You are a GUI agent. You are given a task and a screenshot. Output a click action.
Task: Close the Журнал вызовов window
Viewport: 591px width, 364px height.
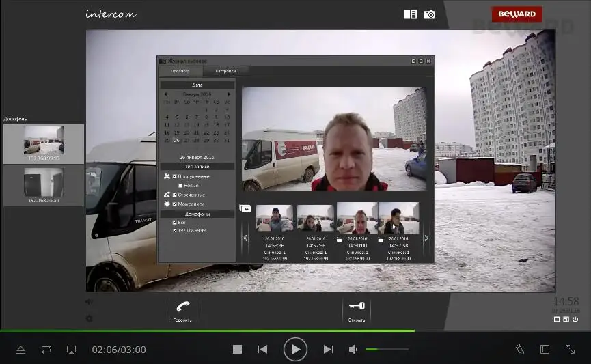428,61
